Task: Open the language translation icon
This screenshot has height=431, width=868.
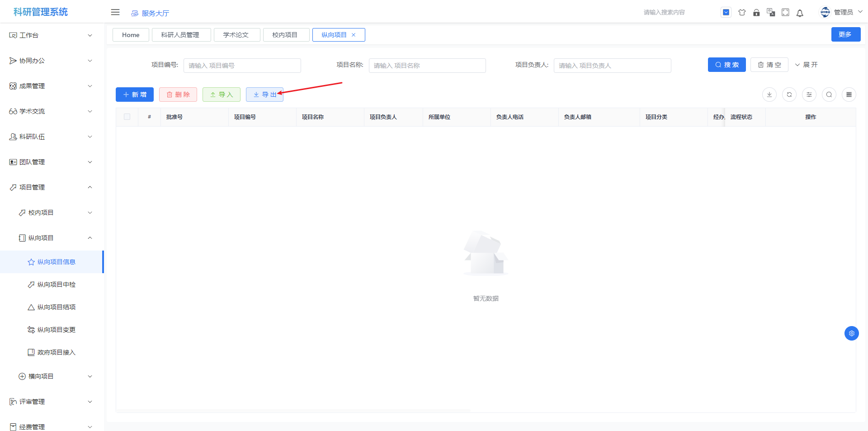Action: click(x=771, y=13)
